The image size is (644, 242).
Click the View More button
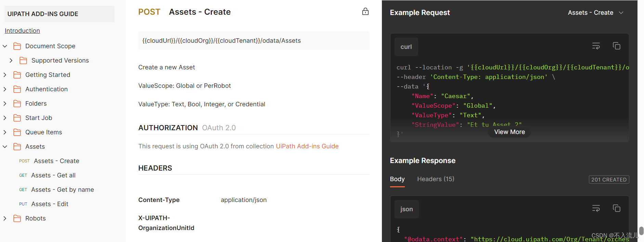coord(509,132)
